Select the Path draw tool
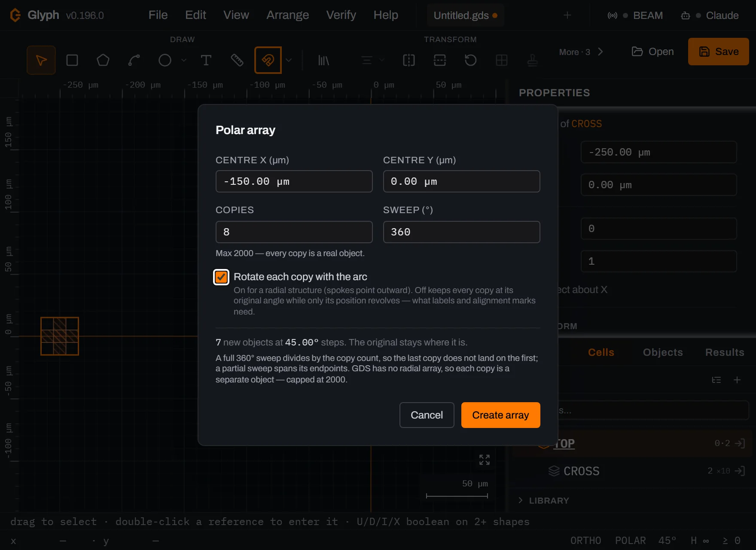Viewport: 756px width, 550px height. pos(134,60)
